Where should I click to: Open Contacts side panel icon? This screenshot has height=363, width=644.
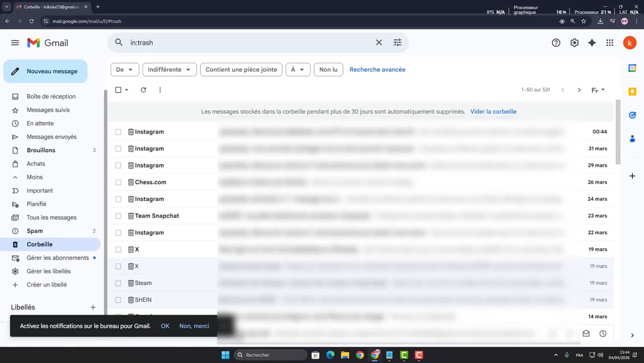click(632, 139)
